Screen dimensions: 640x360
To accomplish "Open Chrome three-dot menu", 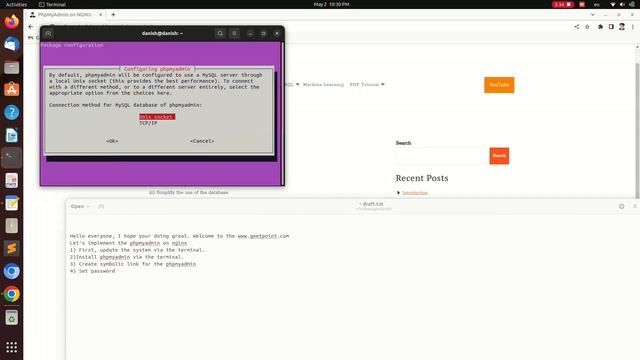I will coord(633,27).
